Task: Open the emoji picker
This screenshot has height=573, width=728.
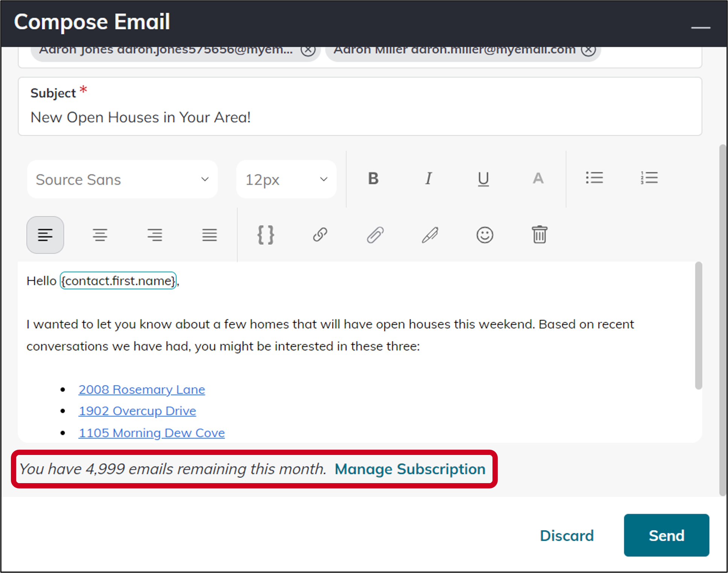Action: pyautogui.click(x=485, y=235)
